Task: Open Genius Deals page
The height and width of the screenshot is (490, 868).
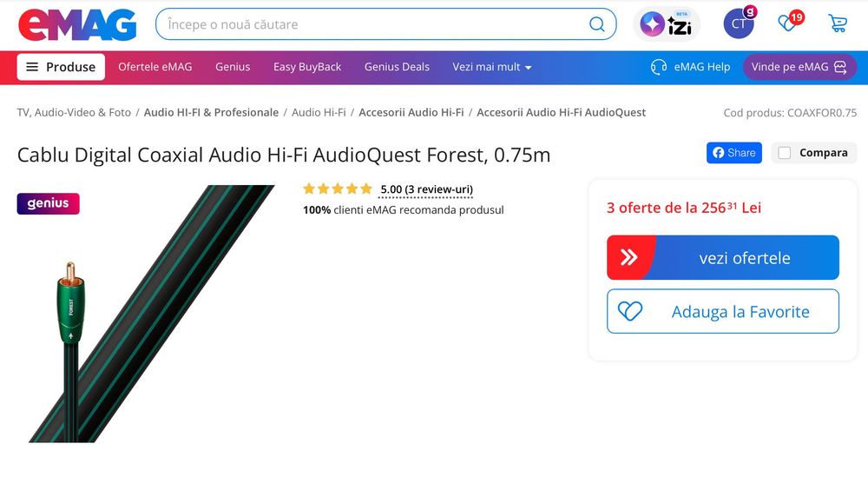Action: tap(397, 67)
